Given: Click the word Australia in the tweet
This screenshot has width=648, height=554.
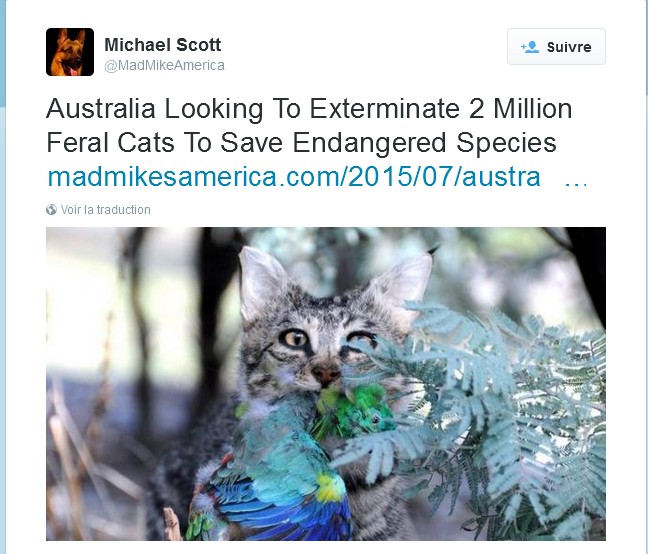Looking at the screenshot, I should click(101, 109).
